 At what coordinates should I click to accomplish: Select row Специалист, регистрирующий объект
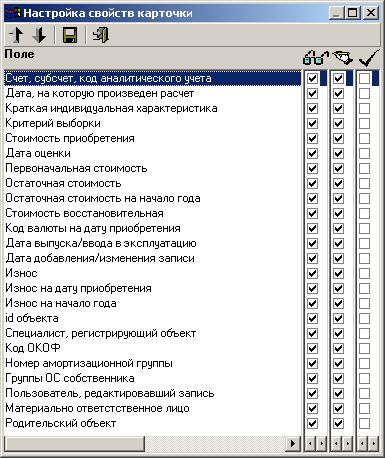point(152,333)
